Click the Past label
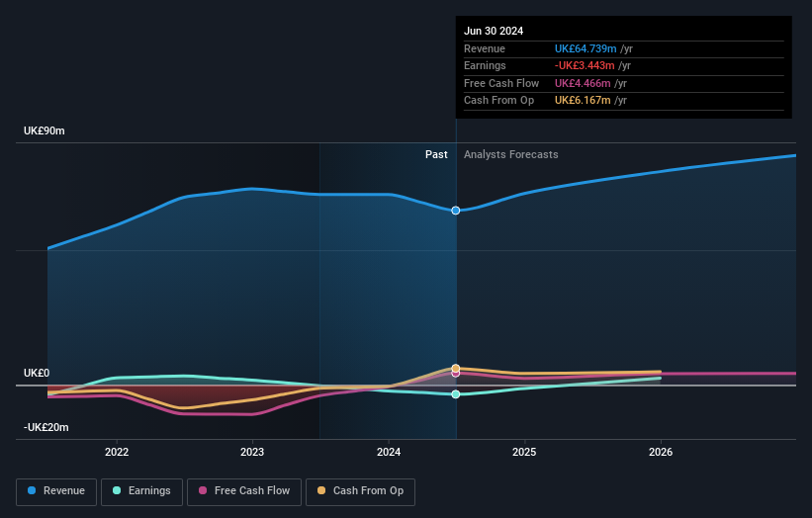 click(x=436, y=154)
